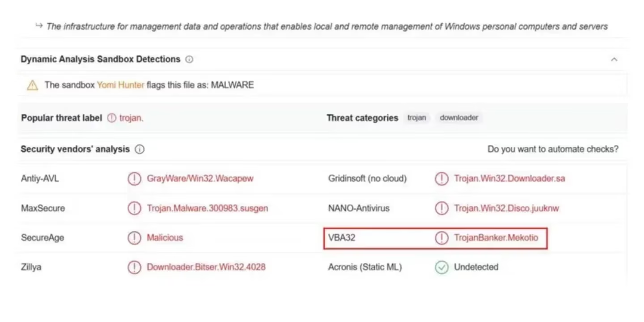Select the downloader threat category tag
Viewport: 644px width, 322px height.
tap(459, 118)
